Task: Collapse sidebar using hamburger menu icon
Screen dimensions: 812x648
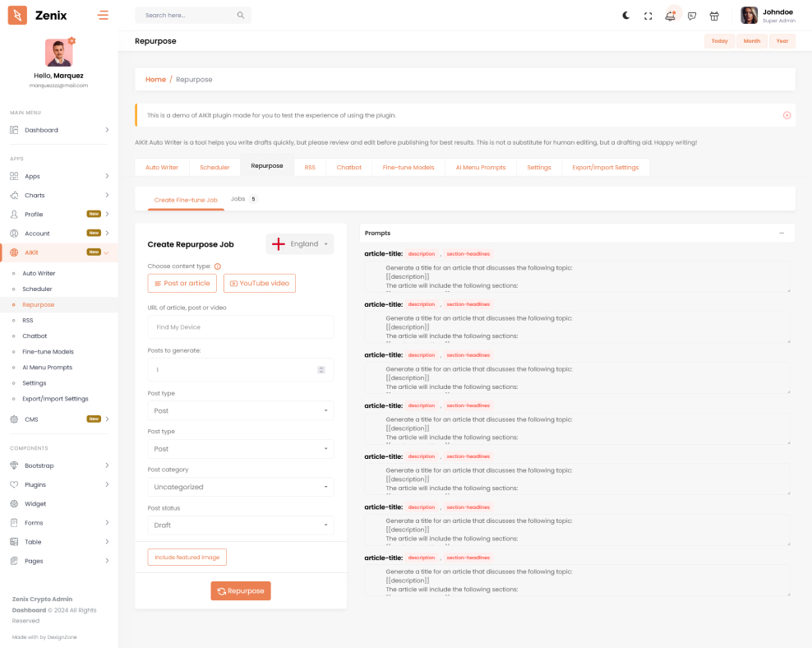Action: click(x=103, y=15)
